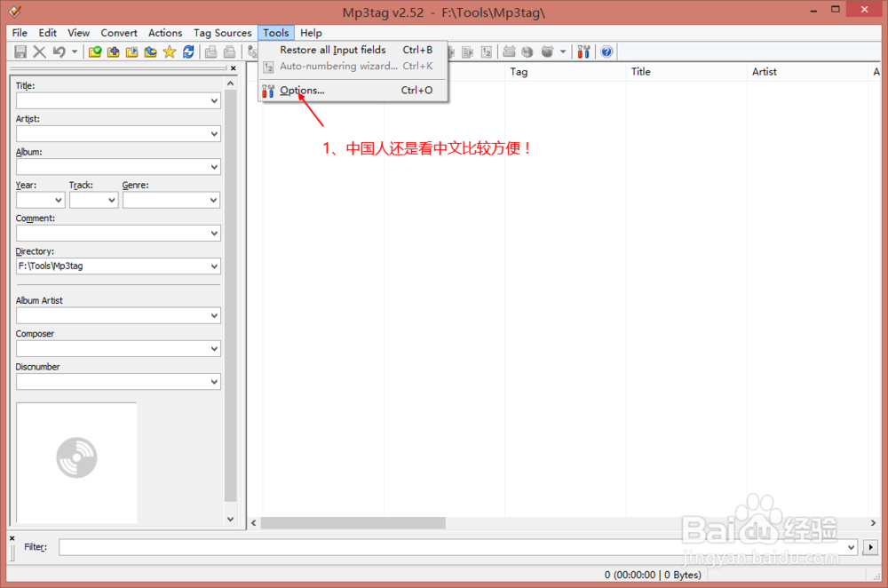Viewport: 888px width, 588px height.
Task: Click the Save tag floppy disk icon
Action: 20,52
